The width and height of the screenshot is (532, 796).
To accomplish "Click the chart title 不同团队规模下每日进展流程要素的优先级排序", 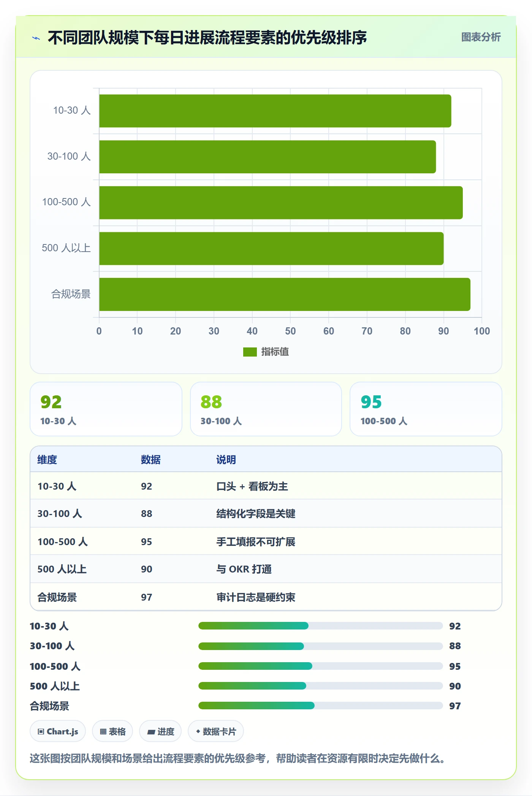I will point(207,38).
